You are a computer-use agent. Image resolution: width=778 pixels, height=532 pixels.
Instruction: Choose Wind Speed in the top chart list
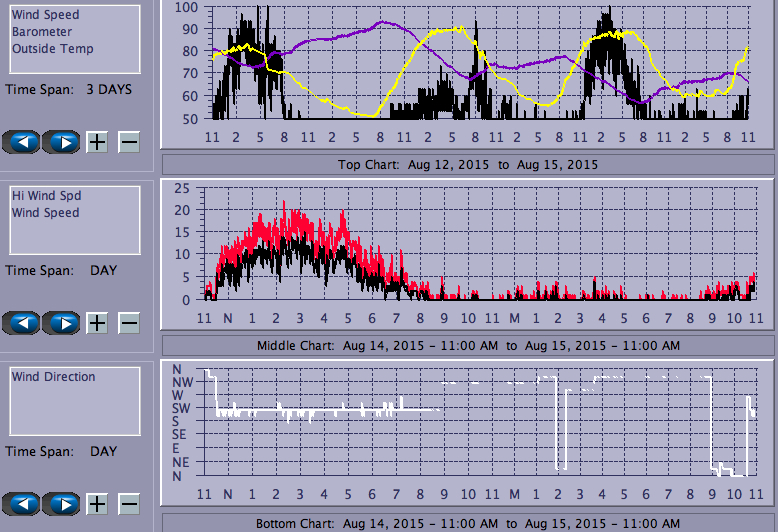point(45,16)
